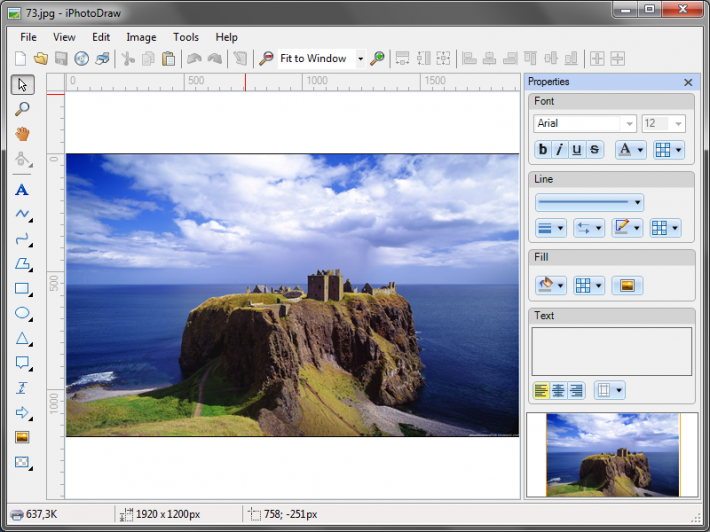The height and width of the screenshot is (532, 710).
Task: Select the polyline drawing tool
Action: tap(23, 214)
